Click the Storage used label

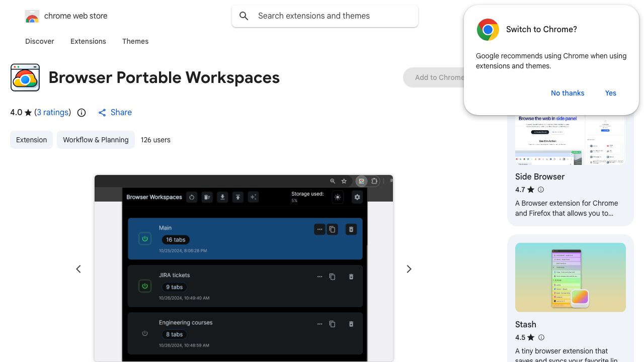307,194
